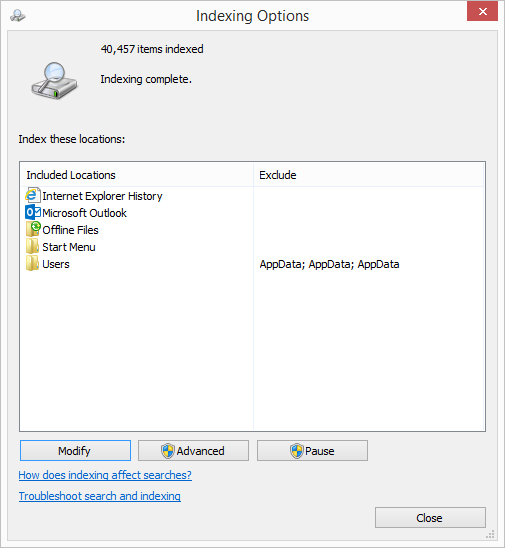Viewport: 505px width, 548px height.
Task: Close the dialog with the Close button
Action: point(430,518)
